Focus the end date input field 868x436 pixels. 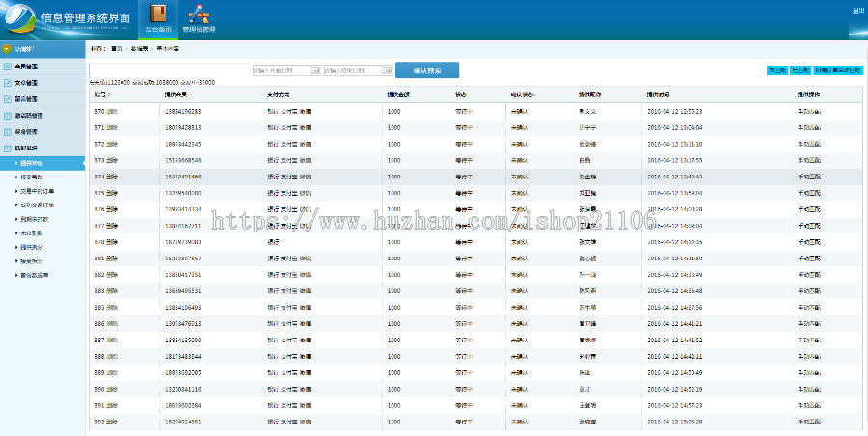pyautogui.click(x=358, y=70)
